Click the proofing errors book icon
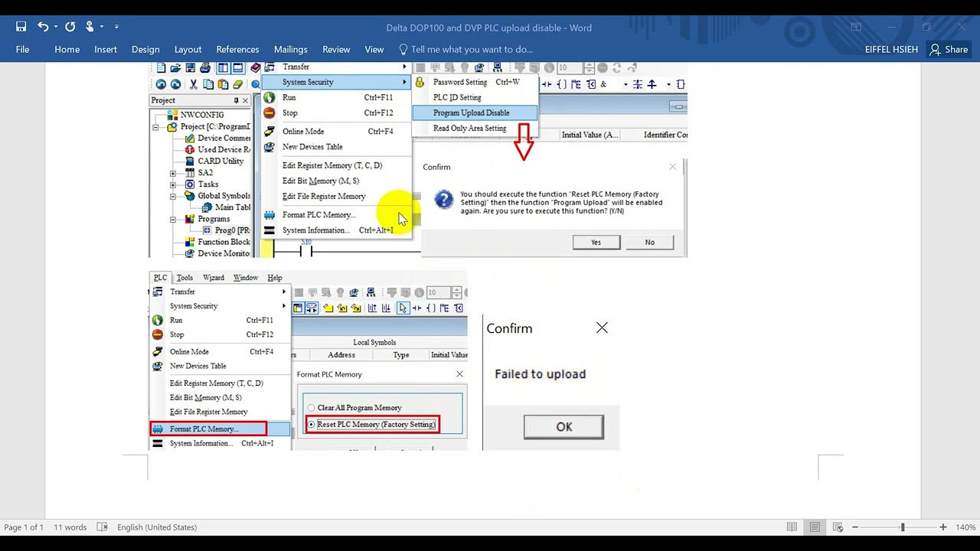The image size is (980, 551). pos(103,527)
